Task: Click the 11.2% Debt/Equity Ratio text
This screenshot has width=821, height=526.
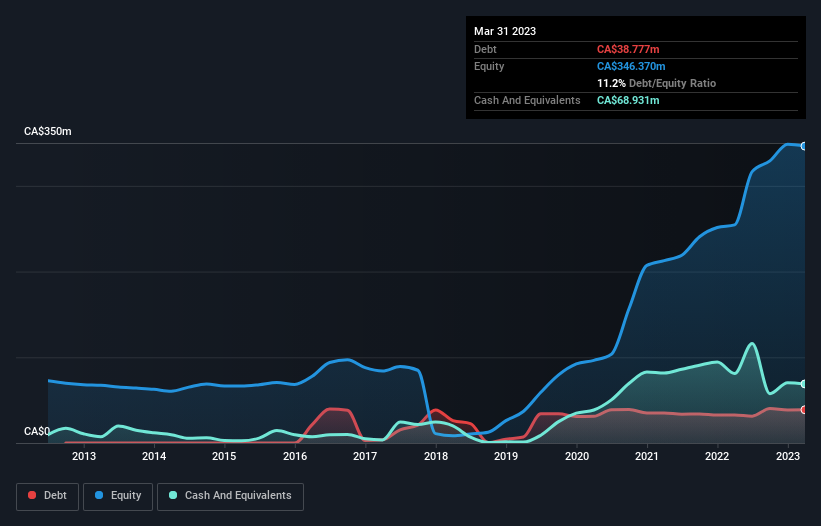Action: pos(656,83)
